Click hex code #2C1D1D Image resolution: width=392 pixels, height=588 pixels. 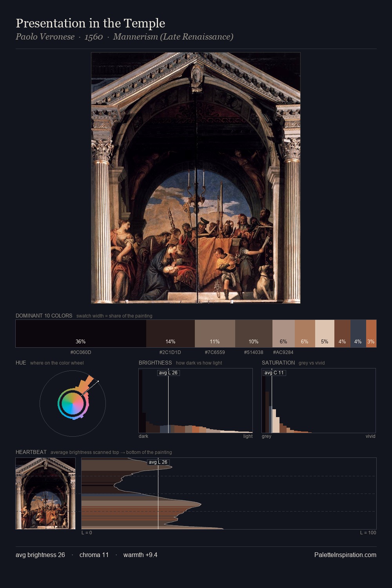pyautogui.click(x=170, y=352)
